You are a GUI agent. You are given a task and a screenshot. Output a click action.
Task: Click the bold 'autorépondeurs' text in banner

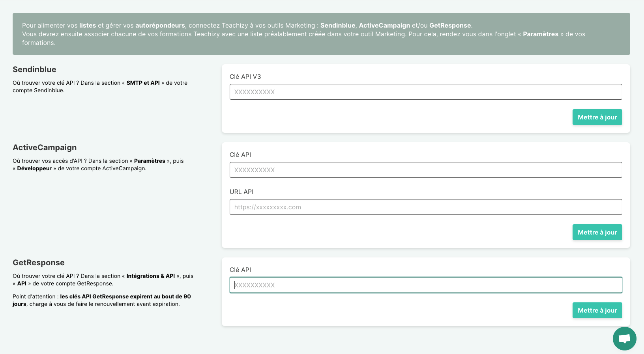pyautogui.click(x=160, y=25)
